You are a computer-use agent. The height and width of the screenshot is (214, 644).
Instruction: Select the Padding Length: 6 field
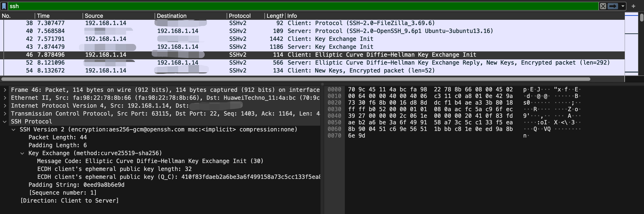[58, 145]
